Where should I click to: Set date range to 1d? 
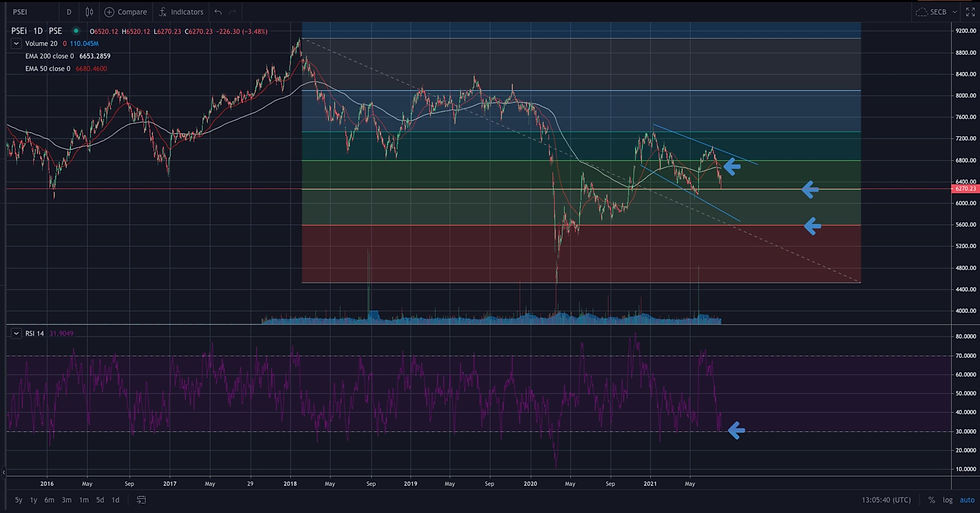click(116, 500)
